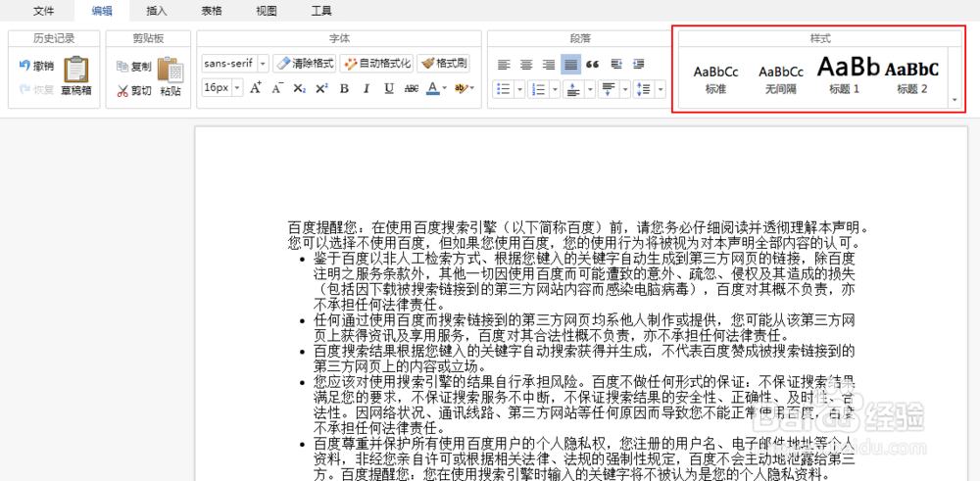Click the 恢复 (Redo) button
The height and width of the screenshot is (481, 980).
(36, 89)
